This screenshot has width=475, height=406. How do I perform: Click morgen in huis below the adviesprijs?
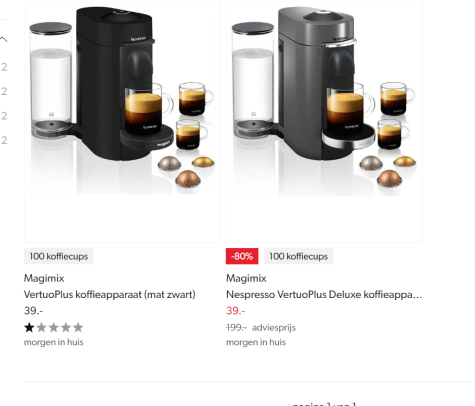pos(256,342)
